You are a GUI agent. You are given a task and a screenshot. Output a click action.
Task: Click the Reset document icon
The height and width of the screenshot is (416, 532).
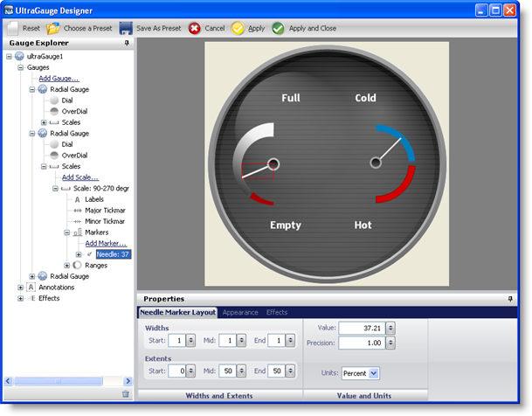pyautogui.click(x=12, y=28)
